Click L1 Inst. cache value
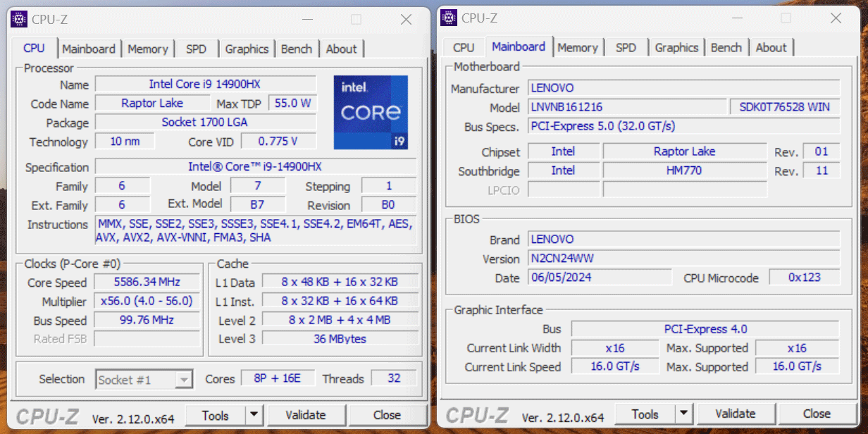 [x=340, y=301]
